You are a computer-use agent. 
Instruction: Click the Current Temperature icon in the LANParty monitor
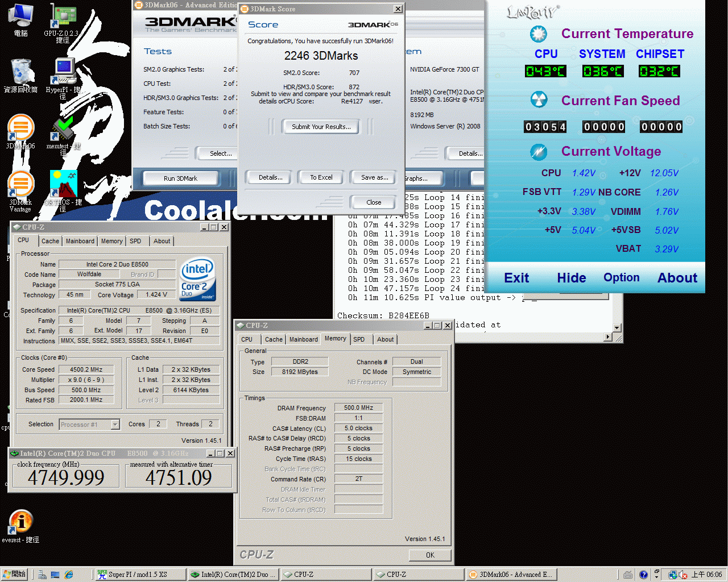[x=538, y=34]
